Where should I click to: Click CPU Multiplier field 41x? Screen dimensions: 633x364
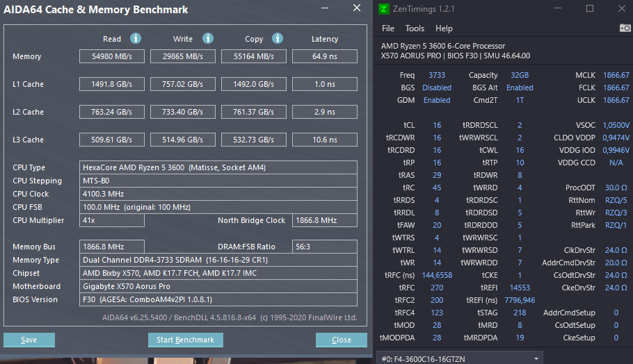click(x=112, y=220)
